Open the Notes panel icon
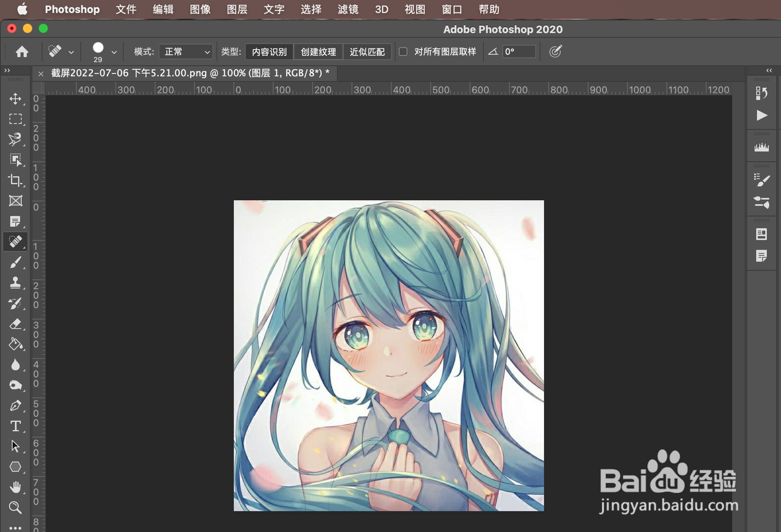Screen dimensions: 781x532 (x=762, y=256)
